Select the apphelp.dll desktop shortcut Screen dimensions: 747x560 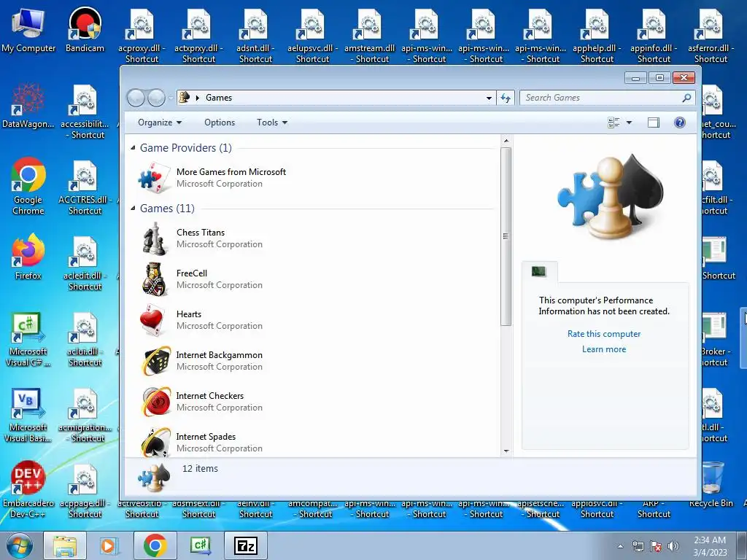click(597, 36)
